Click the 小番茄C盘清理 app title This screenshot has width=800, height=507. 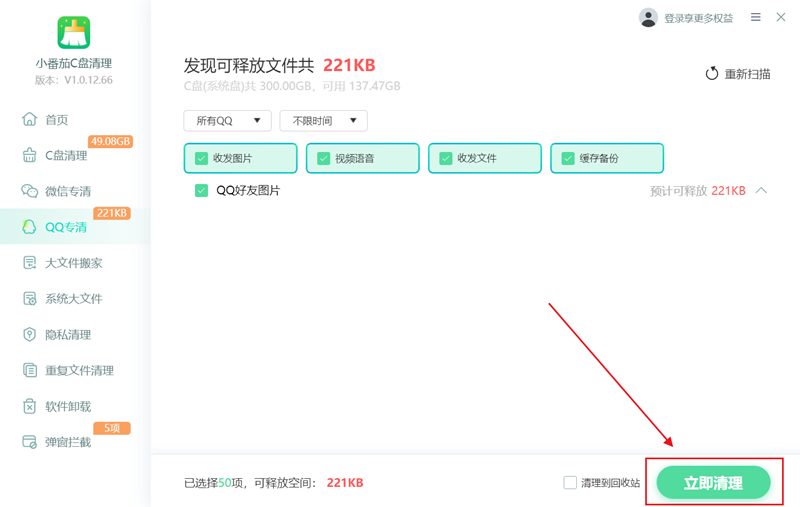tap(74, 63)
